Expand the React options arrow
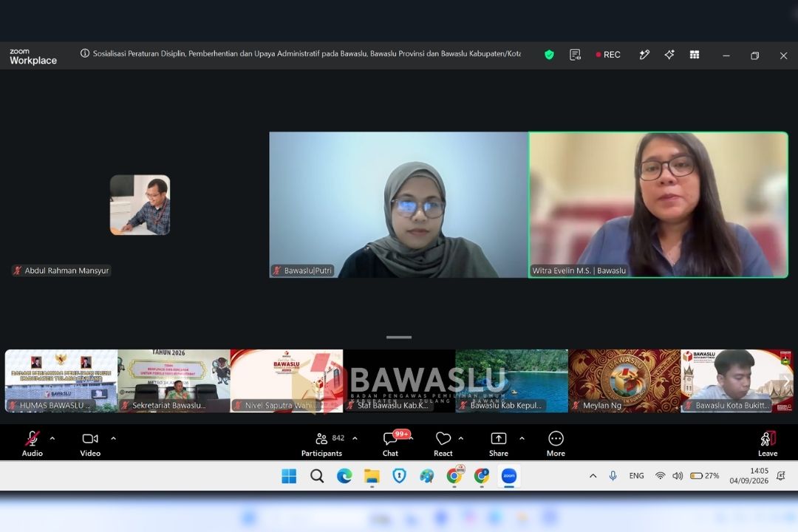 (x=460, y=438)
